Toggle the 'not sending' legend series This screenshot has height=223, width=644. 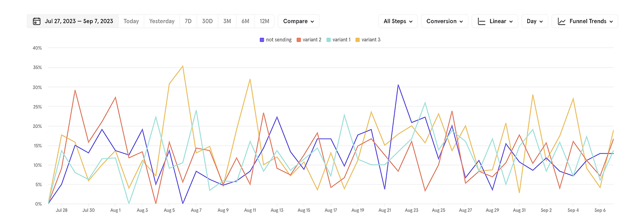point(276,40)
